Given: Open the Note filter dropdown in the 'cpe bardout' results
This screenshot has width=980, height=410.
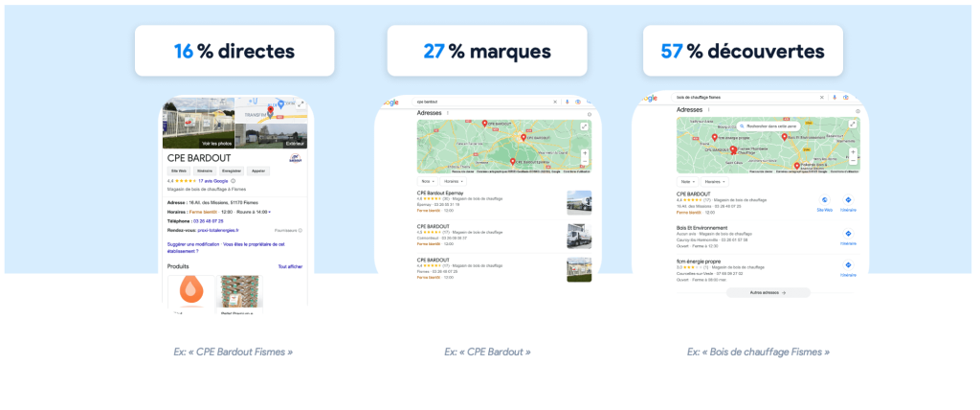Looking at the screenshot, I should coord(428,181).
